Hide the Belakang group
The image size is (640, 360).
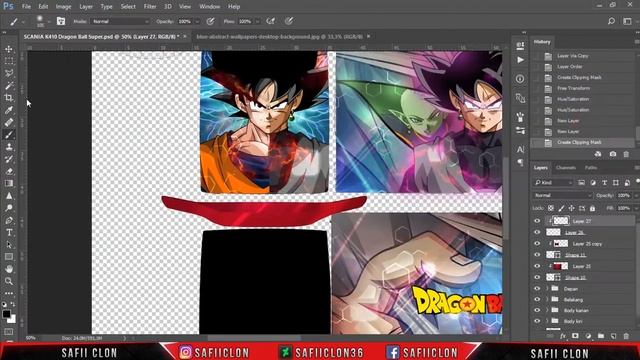point(537,299)
